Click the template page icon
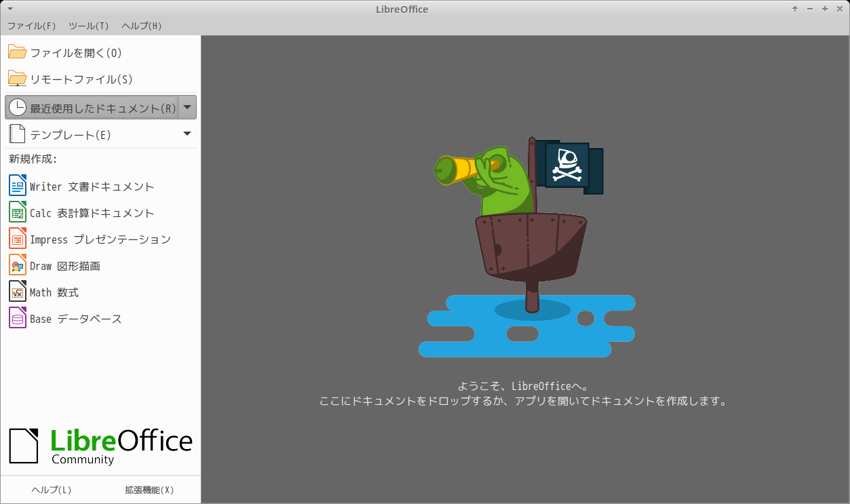 (x=17, y=134)
